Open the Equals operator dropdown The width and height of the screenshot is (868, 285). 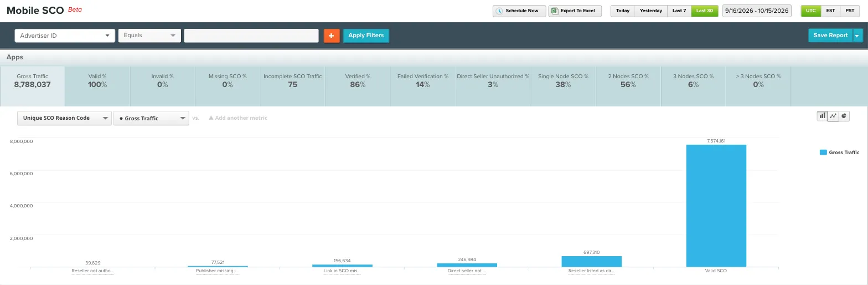point(149,35)
